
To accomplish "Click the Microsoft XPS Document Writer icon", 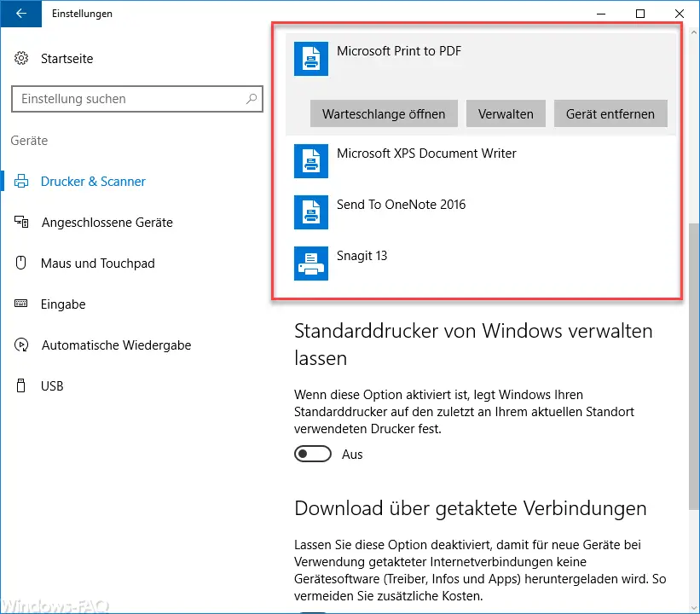I will [x=310, y=161].
